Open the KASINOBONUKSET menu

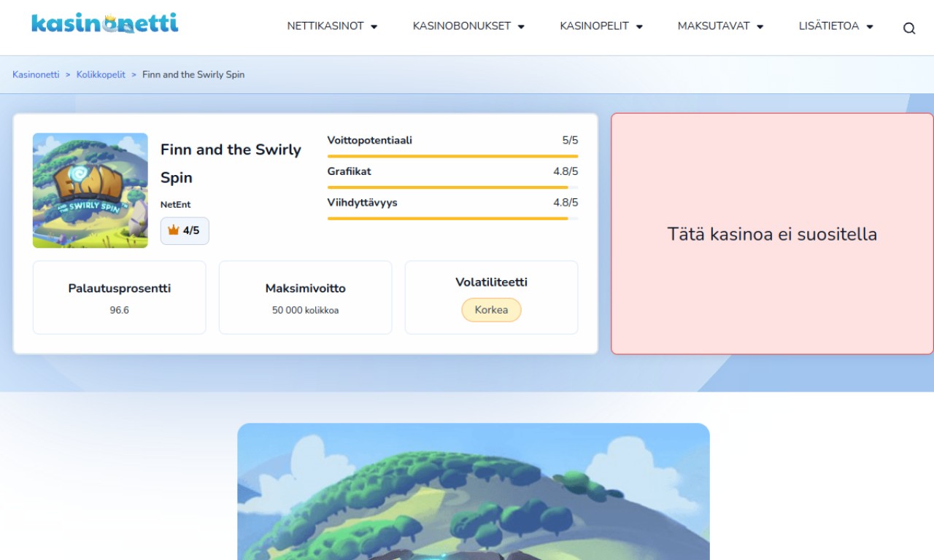[462, 26]
